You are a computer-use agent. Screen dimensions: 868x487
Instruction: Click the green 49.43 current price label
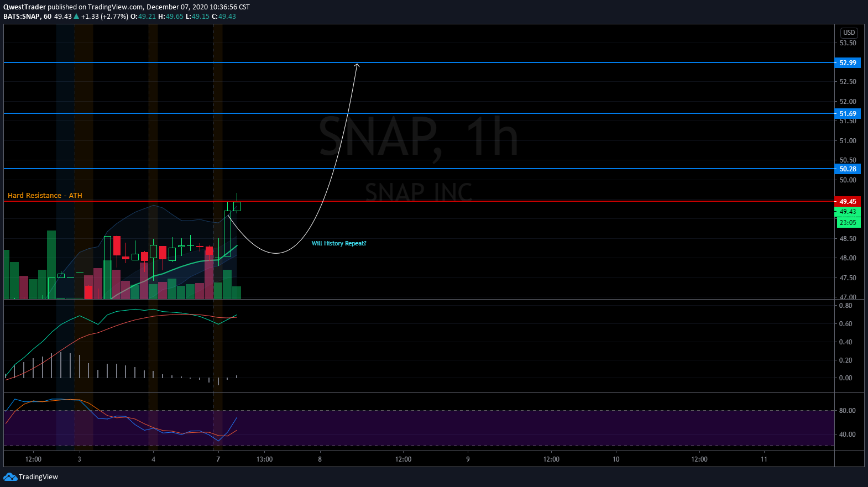coord(848,212)
